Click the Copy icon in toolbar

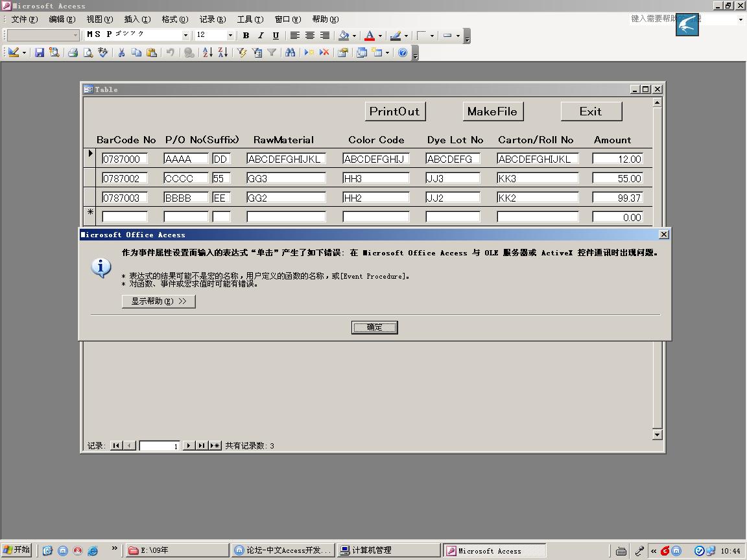(x=136, y=52)
